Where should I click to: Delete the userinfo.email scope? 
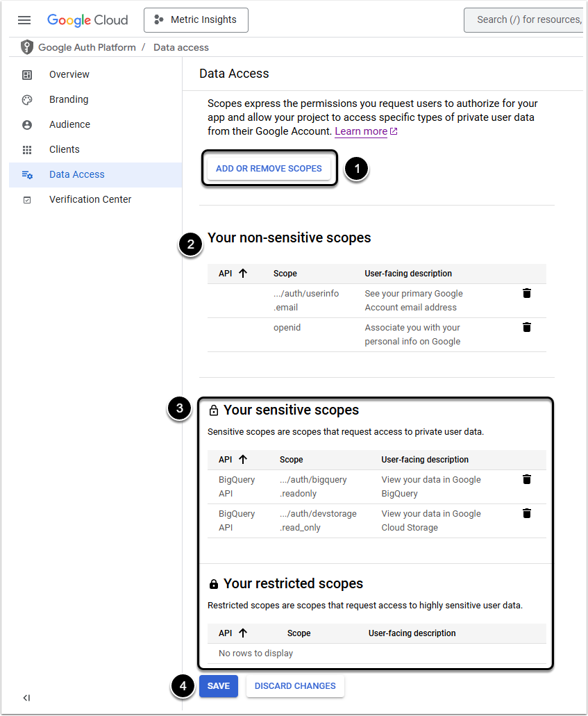[527, 294]
